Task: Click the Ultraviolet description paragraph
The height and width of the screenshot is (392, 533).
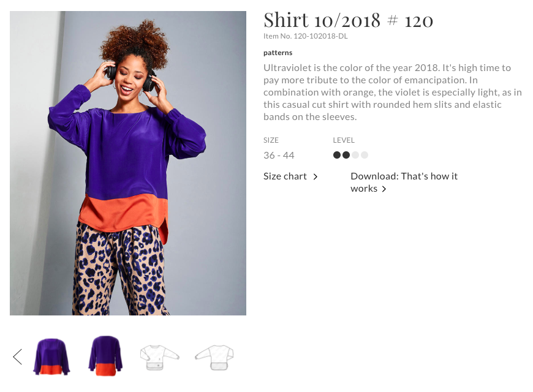Action: tap(392, 92)
